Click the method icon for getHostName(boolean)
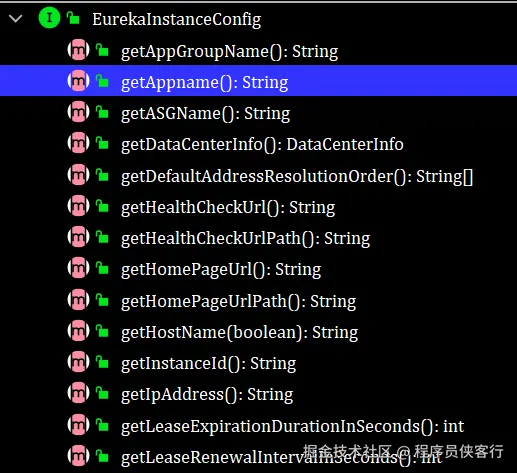This screenshot has width=517, height=473. click(78, 331)
